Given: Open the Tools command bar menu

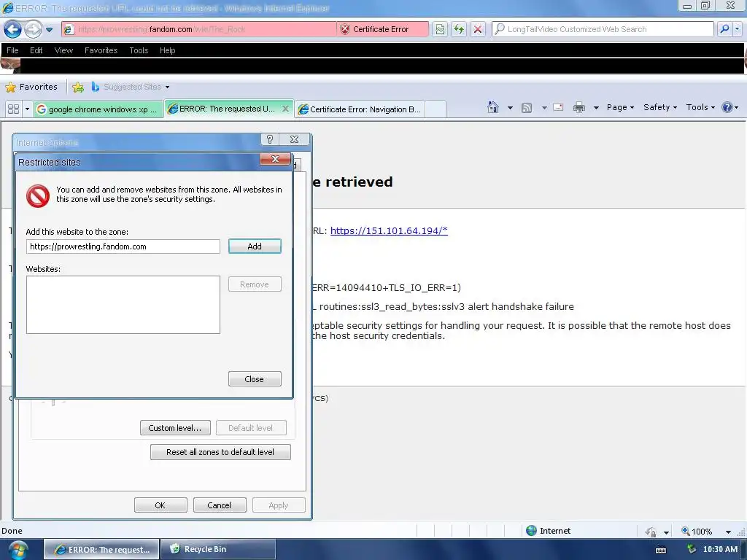Looking at the screenshot, I should click(700, 107).
